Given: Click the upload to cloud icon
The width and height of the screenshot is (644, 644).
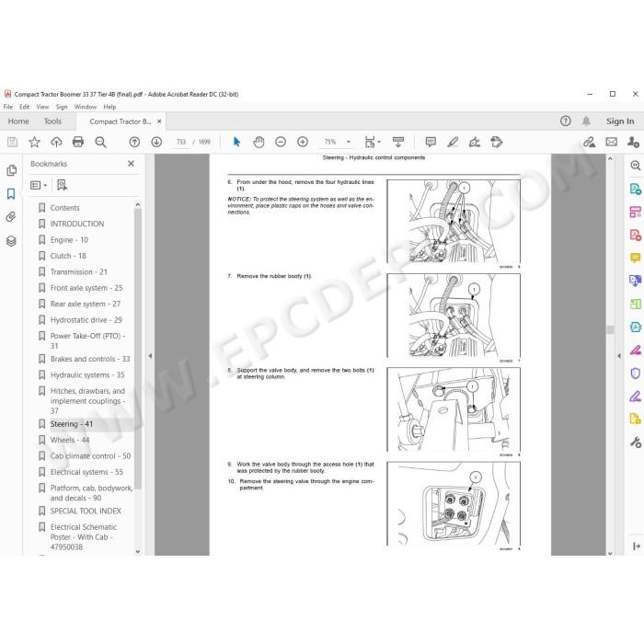Looking at the screenshot, I should click(56, 142).
